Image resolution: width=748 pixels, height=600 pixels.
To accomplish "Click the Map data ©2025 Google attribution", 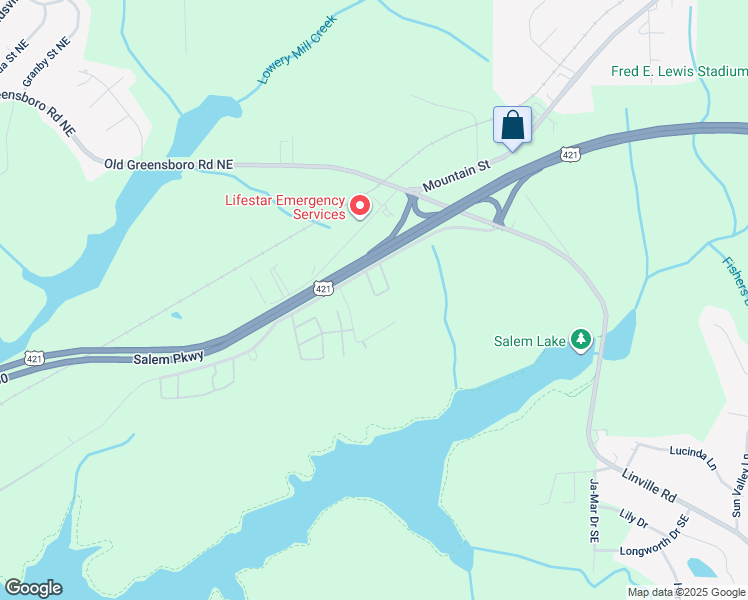I will point(687,592).
